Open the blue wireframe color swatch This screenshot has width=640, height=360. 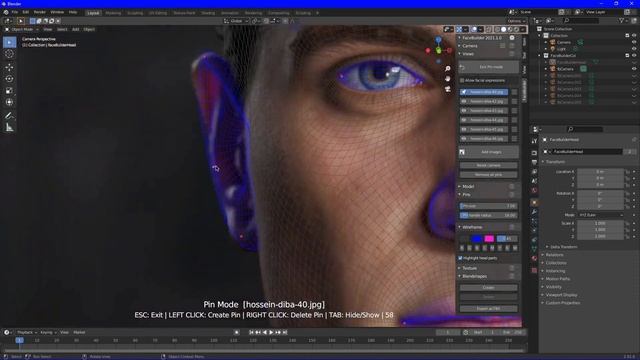476,238
